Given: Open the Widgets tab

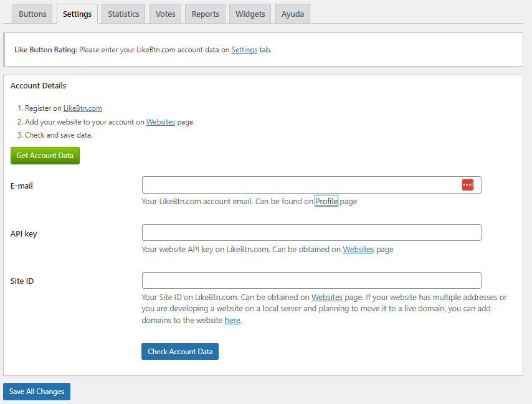Looking at the screenshot, I should (x=250, y=14).
